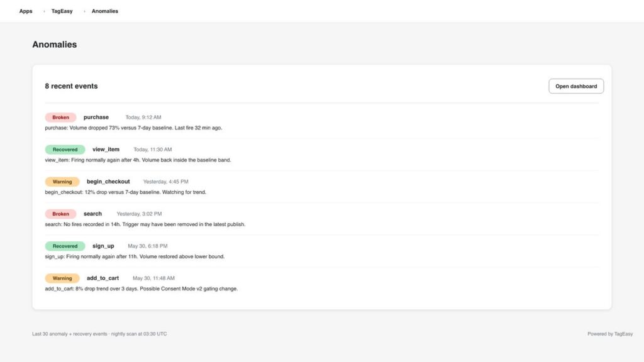Open the Apps breadcrumb link
This screenshot has height=362, width=644.
click(25, 11)
